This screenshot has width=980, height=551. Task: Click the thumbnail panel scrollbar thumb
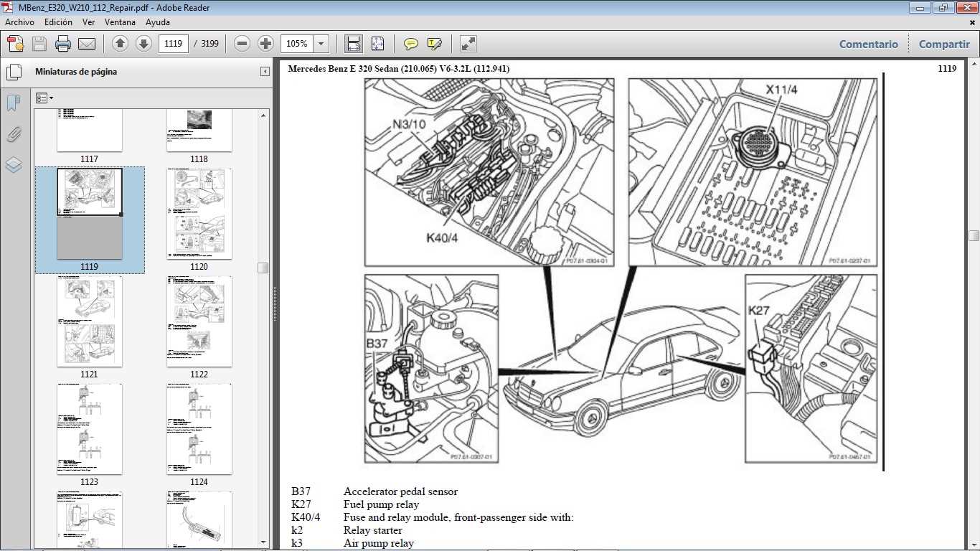pos(264,268)
